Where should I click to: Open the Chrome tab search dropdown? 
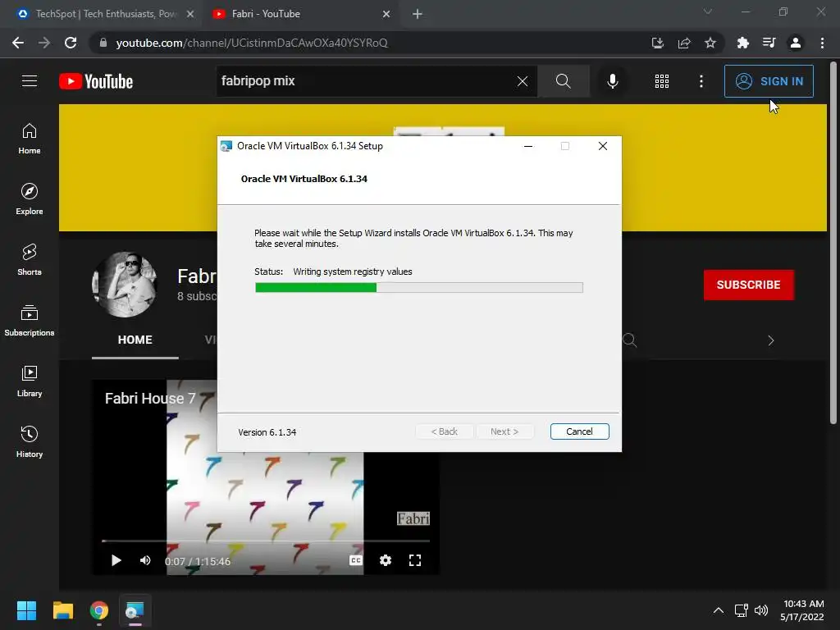[x=708, y=11]
